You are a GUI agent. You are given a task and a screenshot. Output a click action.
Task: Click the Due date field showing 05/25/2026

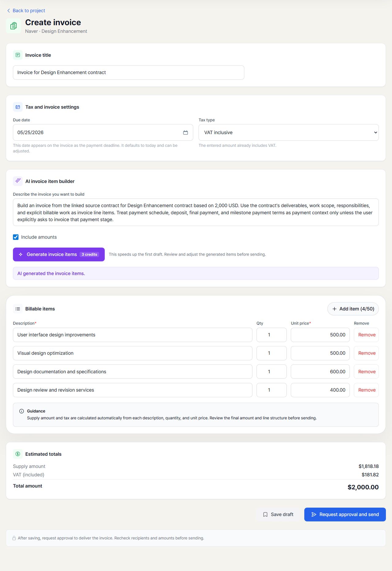coord(103,132)
